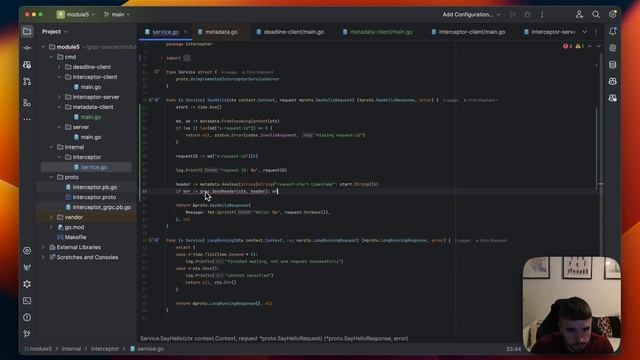Viewport: 640px width, 360px height.
Task: Click the Search Everywhere magnifier icon
Action: 596,14
